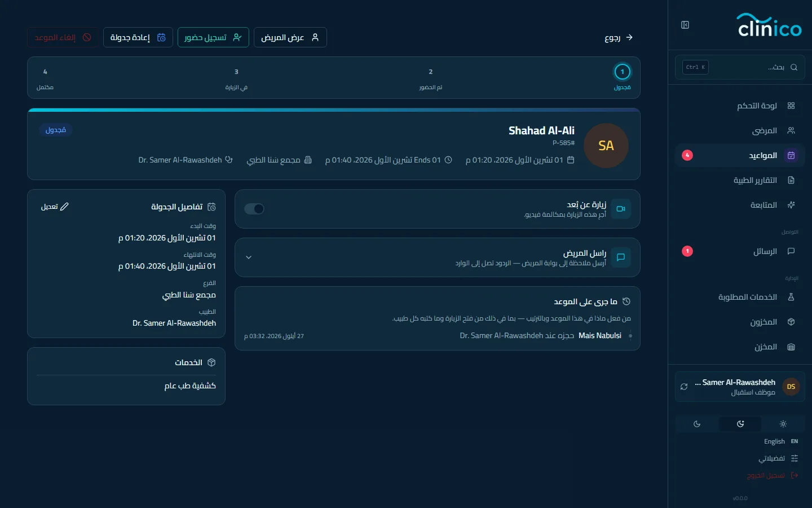Click the package icon beside الخدمات heading
This screenshot has height=508, width=812.
pos(211,362)
